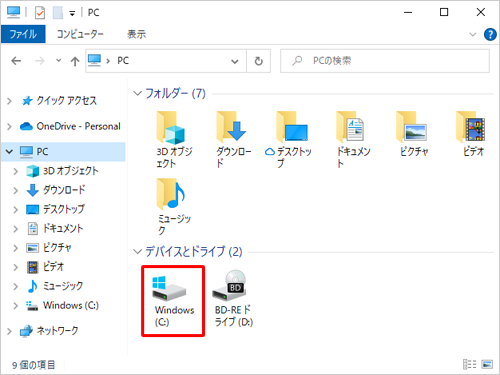Open the ファイル menu tab
This screenshot has height=375, width=500.
tap(23, 34)
